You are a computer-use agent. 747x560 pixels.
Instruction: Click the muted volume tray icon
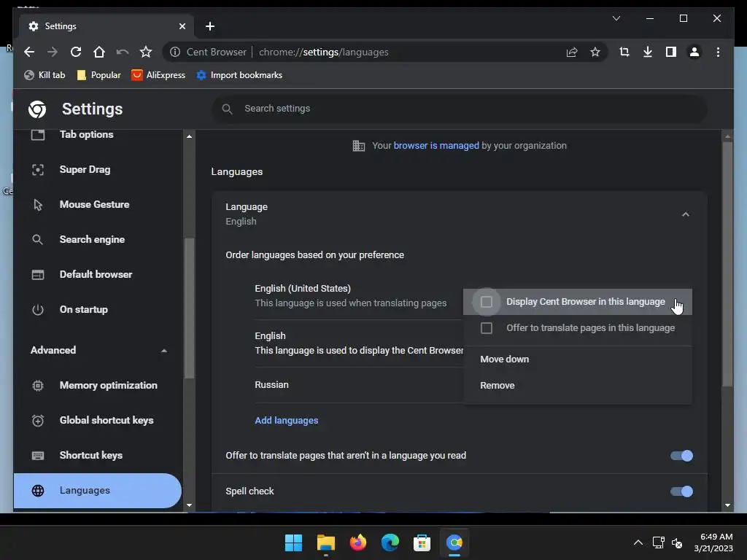pos(677,542)
